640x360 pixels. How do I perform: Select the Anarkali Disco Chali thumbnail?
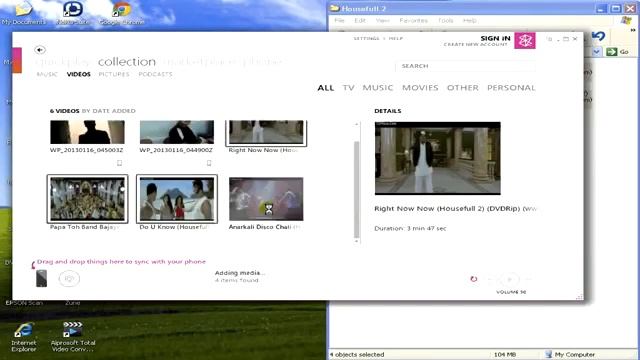click(x=266, y=199)
